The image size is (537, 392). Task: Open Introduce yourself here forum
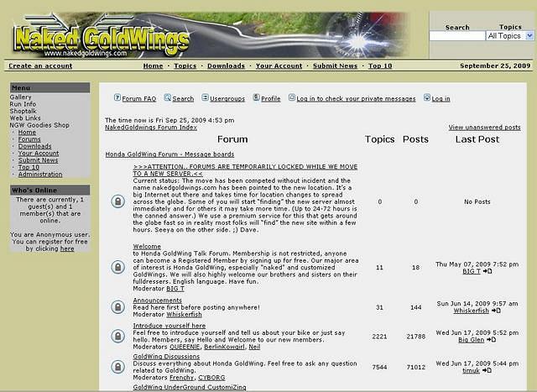tap(169, 326)
